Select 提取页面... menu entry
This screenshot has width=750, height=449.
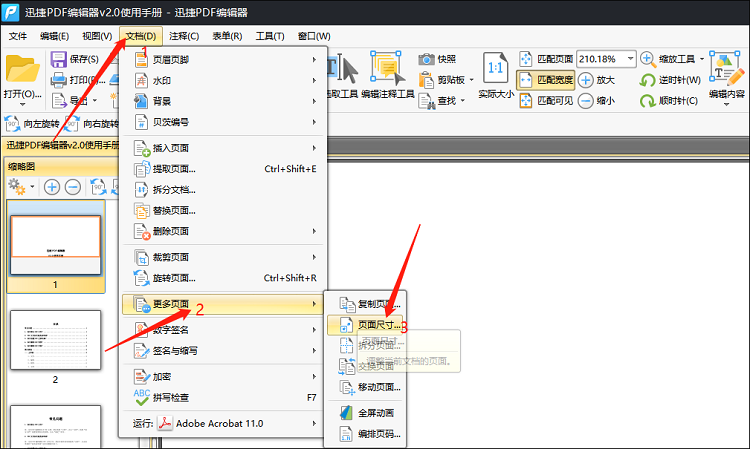click(223, 169)
